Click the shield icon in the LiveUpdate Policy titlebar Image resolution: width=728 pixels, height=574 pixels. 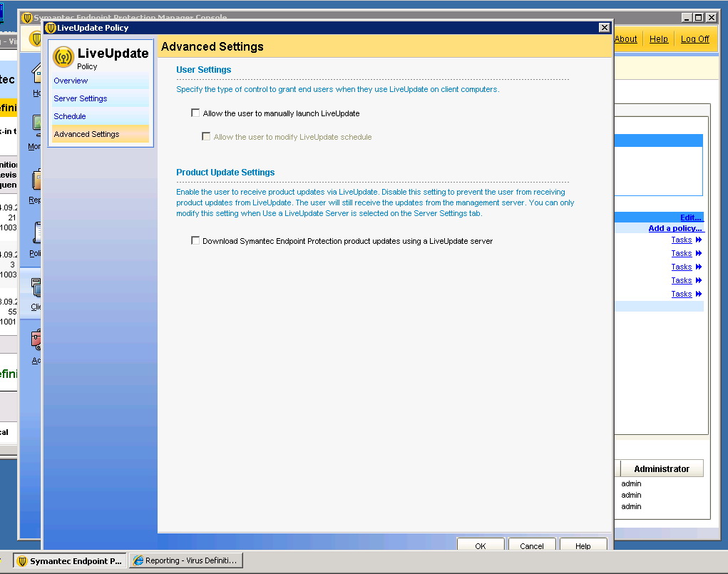(51, 28)
